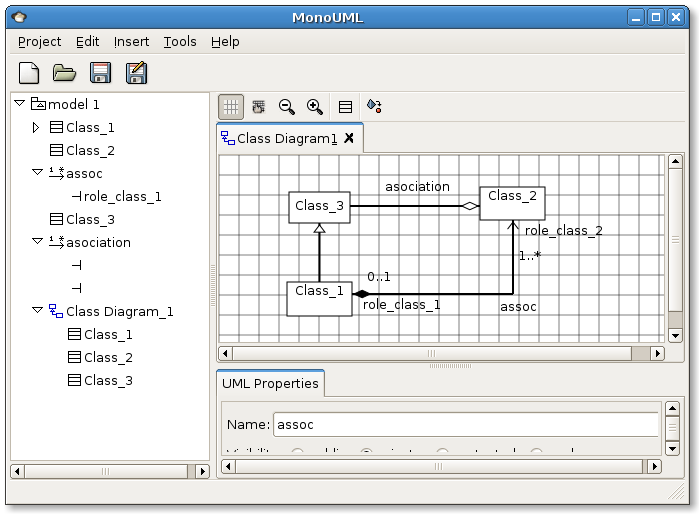This screenshot has width=699, height=514.
Task: Open the Tools menu
Action: pyautogui.click(x=180, y=42)
